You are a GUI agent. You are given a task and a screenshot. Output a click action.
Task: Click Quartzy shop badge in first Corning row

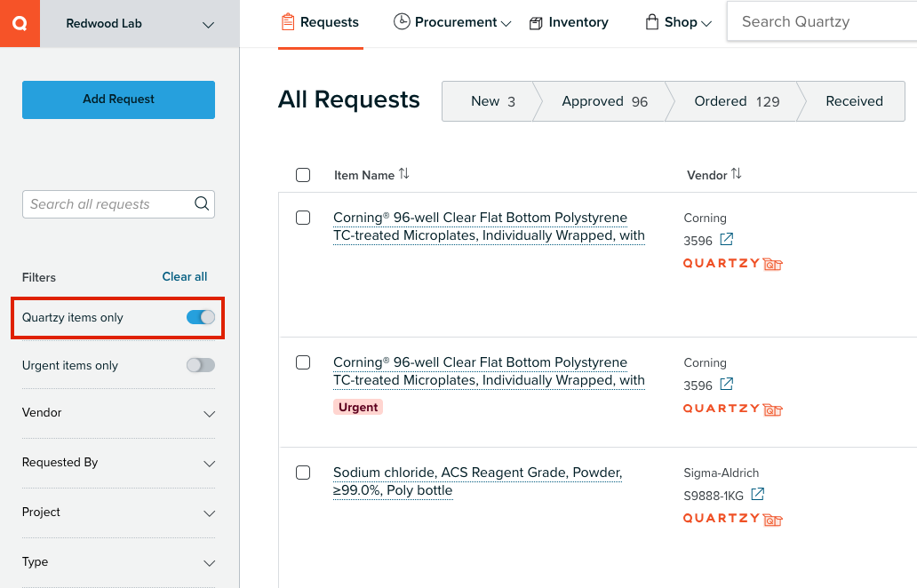[733, 264]
